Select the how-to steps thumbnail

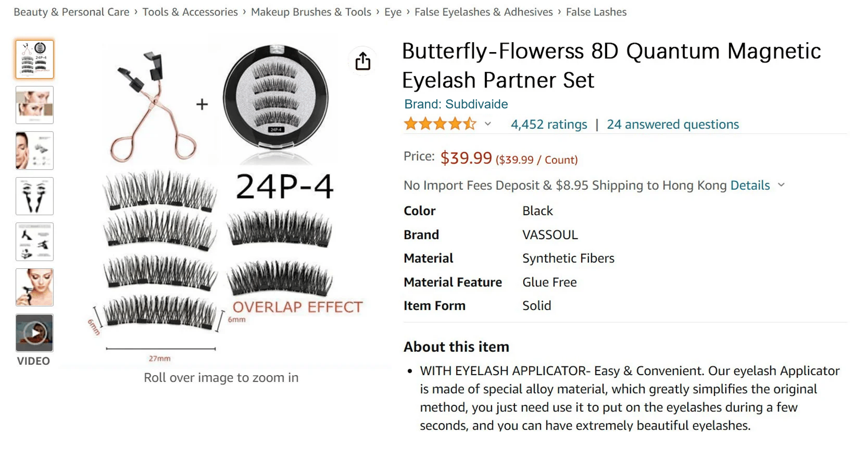point(34,242)
